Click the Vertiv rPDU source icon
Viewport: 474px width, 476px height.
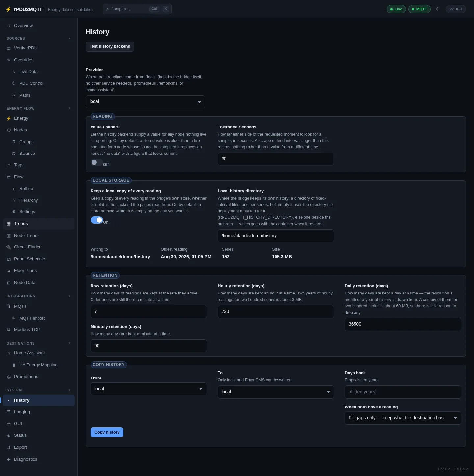point(9,48)
